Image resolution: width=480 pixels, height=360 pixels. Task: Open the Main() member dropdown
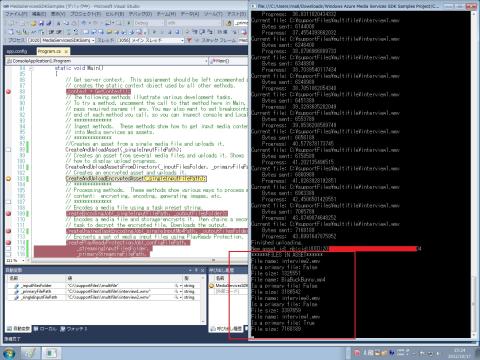[x=229, y=61]
